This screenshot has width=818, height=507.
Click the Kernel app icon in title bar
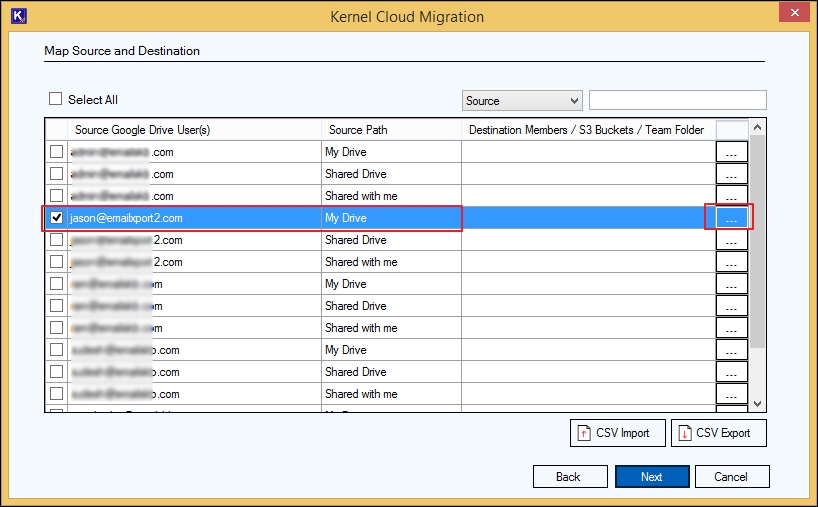click(x=18, y=16)
